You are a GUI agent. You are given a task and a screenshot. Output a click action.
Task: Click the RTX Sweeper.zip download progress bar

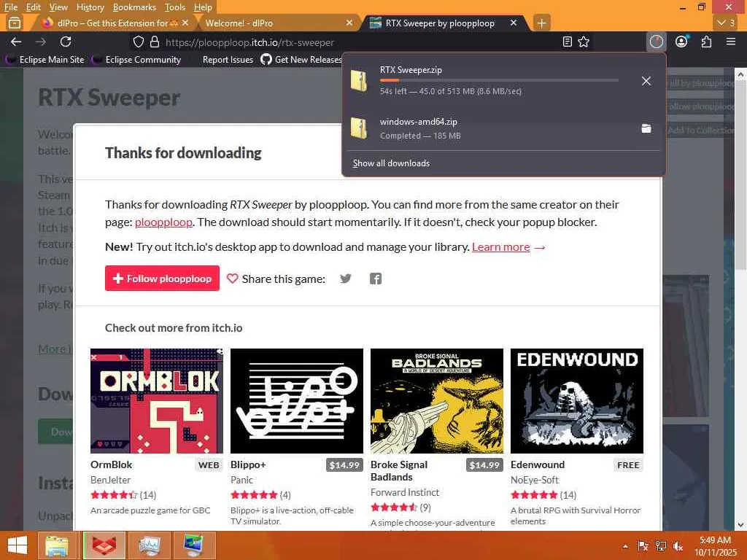pos(499,80)
